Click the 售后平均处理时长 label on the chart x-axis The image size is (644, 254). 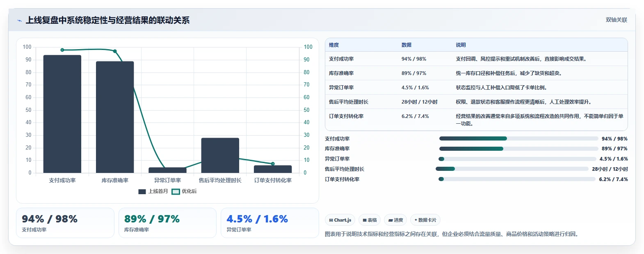point(220,180)
